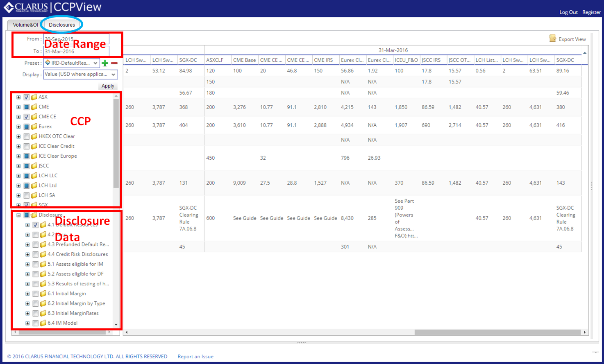This screenshot has height=364, width=604.
Task: Click the left panel horizontal scrollbar
Action: pyautogui.click(x=62, y=332)
